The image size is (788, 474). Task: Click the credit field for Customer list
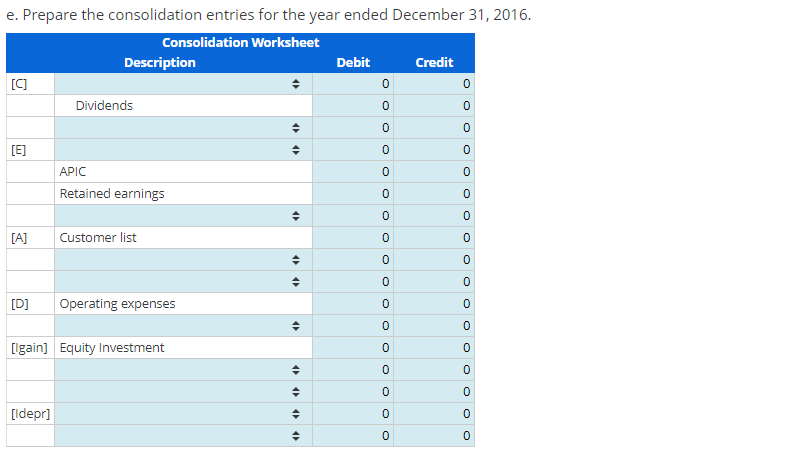coord(434,238)
